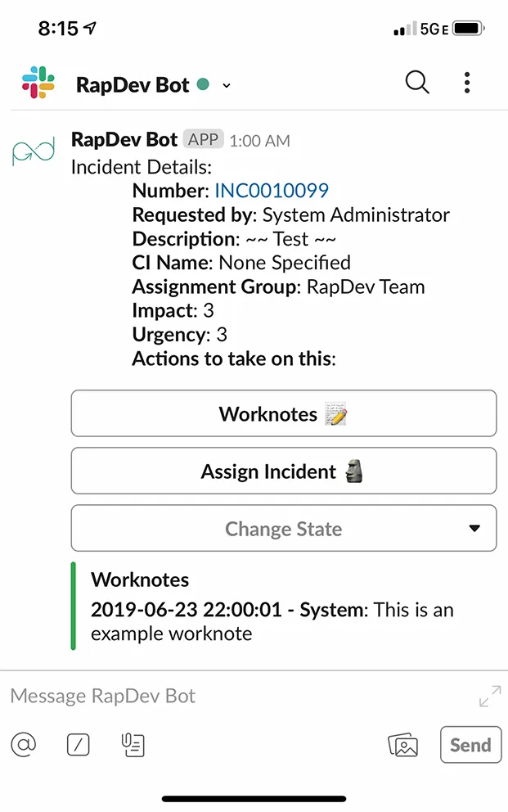Tap the RapDev Bot avatar icon
Screen dimensions: 508x812
(33, 151)
